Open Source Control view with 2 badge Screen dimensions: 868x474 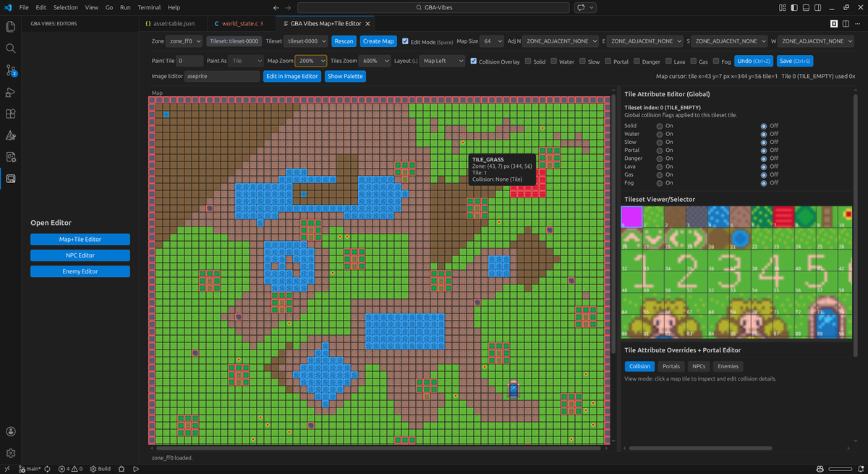11,70
